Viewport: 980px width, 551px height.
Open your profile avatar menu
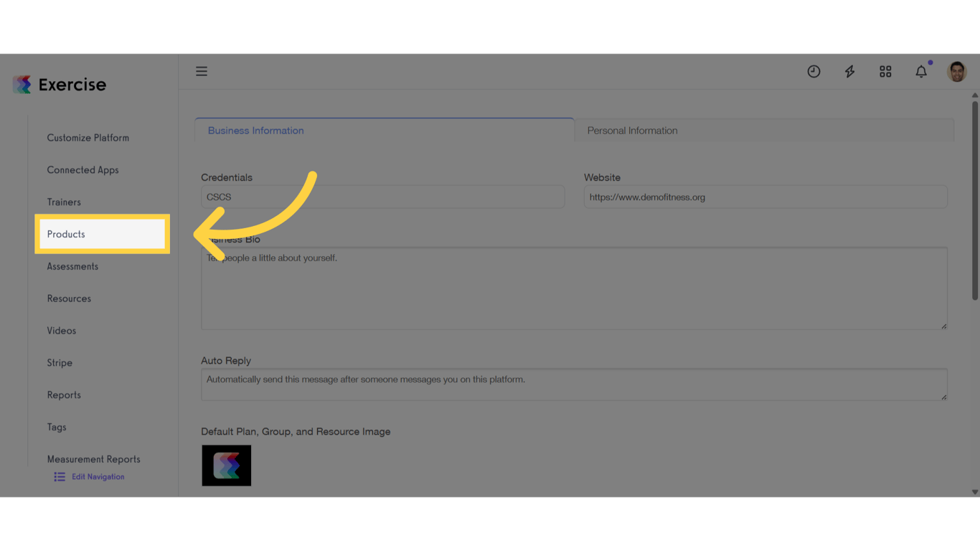tap(957, 71)
